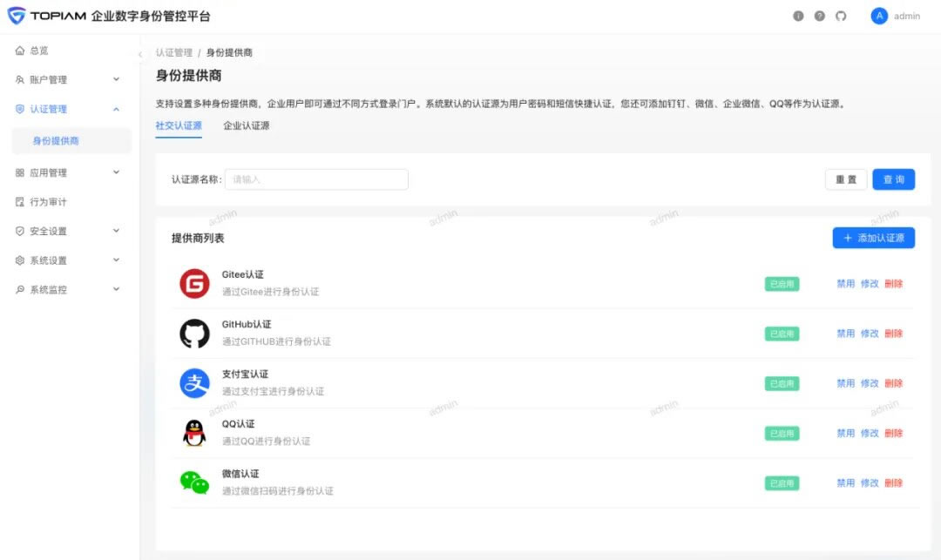
Task: Switch to the 社交认证源 tab
Action: click(179, 125)
